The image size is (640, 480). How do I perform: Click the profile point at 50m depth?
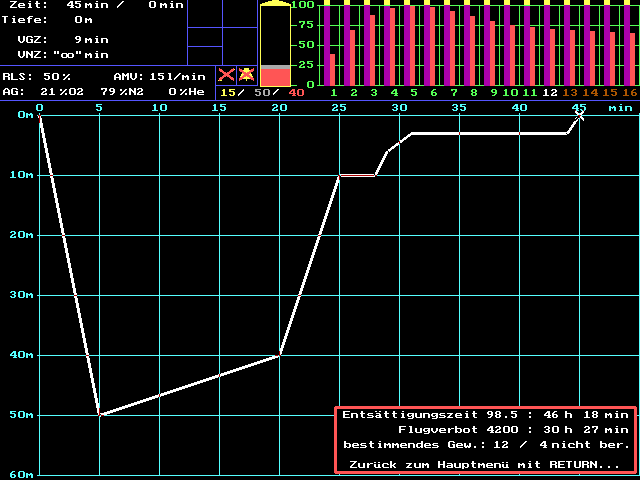[99, 414]
